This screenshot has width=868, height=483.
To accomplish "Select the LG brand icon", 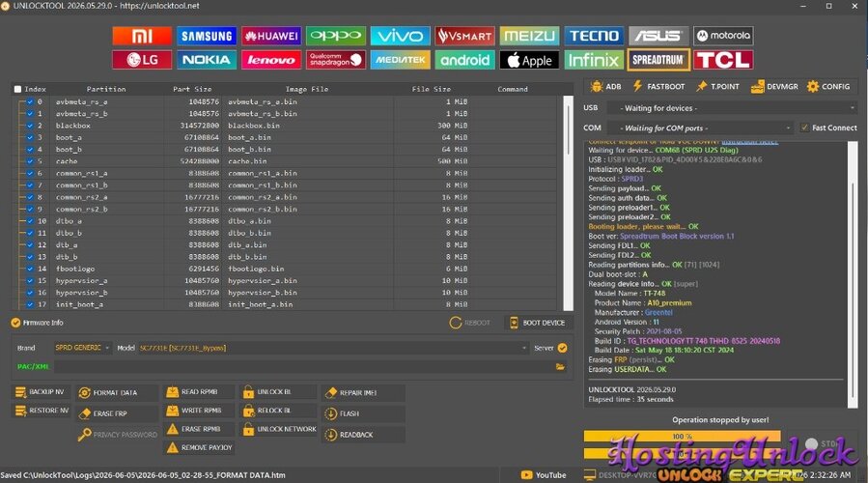I will click(x=142, y=60).
